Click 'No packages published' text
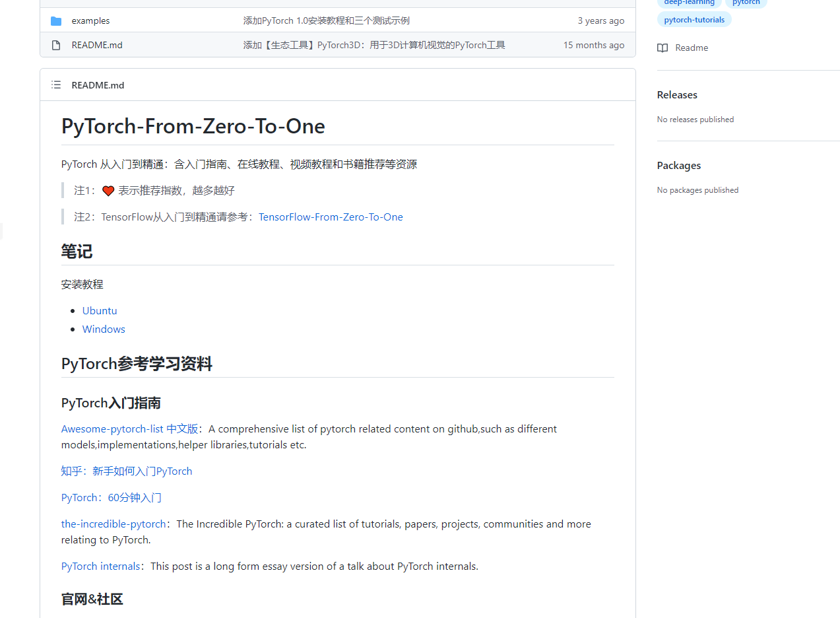 click(697, 190)
